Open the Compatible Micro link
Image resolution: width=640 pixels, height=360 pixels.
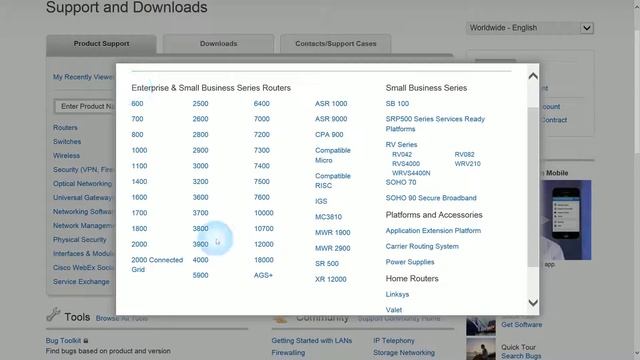click(333, 155)
